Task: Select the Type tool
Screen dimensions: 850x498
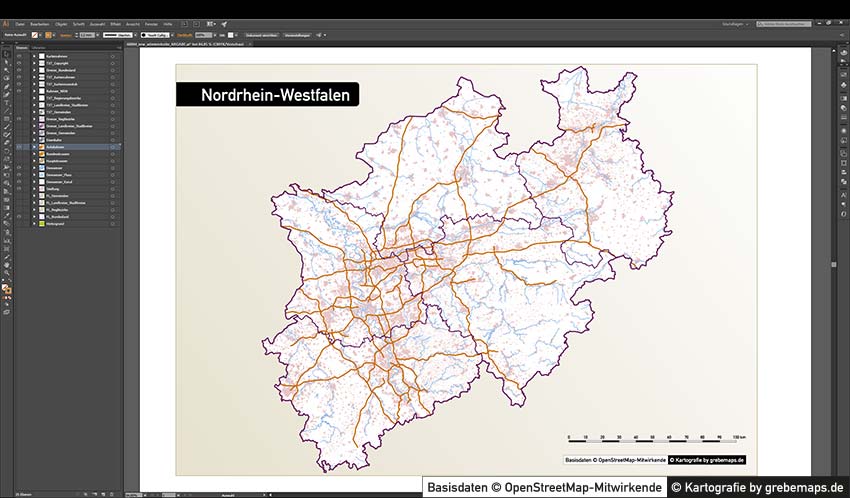Action: (6, 102)
